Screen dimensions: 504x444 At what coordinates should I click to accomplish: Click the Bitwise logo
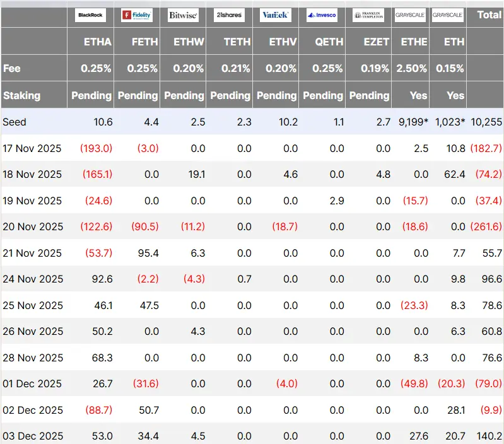[183, 15]
